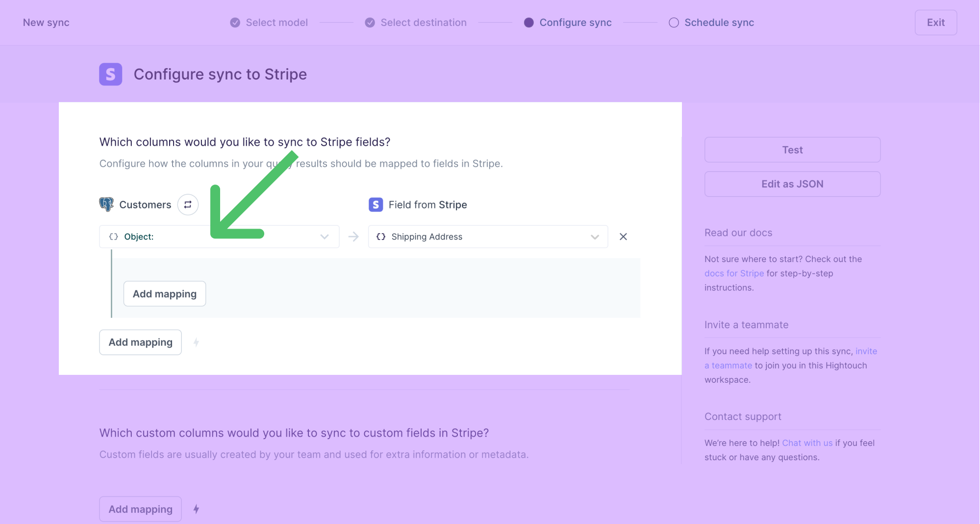Viewport: 980px width, 524px height.
Task: Click the arrow icon between the mapping fields
Action: (353, 237)
